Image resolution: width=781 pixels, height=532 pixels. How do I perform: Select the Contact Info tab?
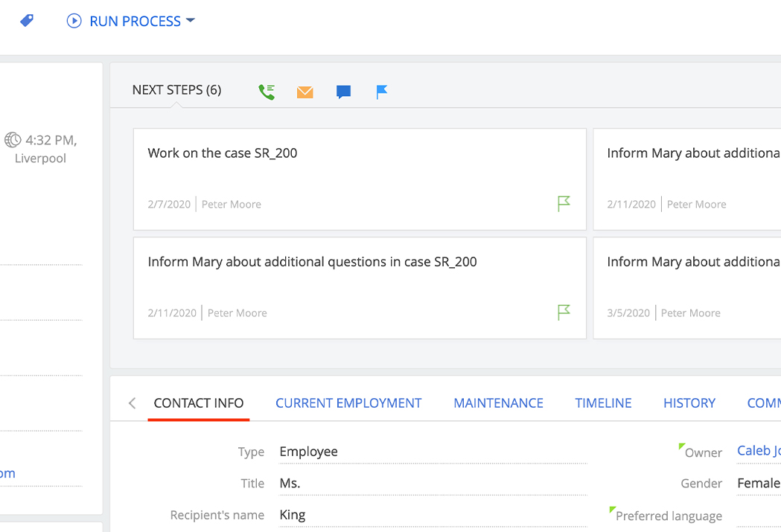point(198,403)
